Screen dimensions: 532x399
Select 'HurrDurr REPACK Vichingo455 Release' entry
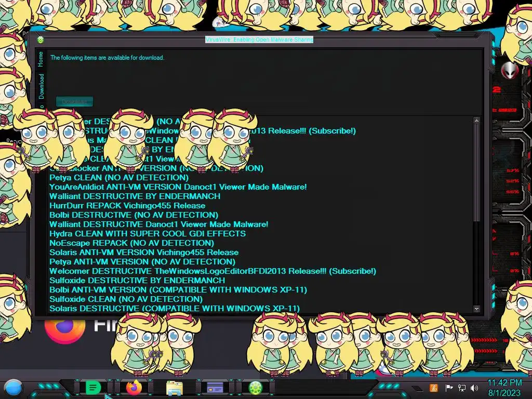[x=128, y=206]
